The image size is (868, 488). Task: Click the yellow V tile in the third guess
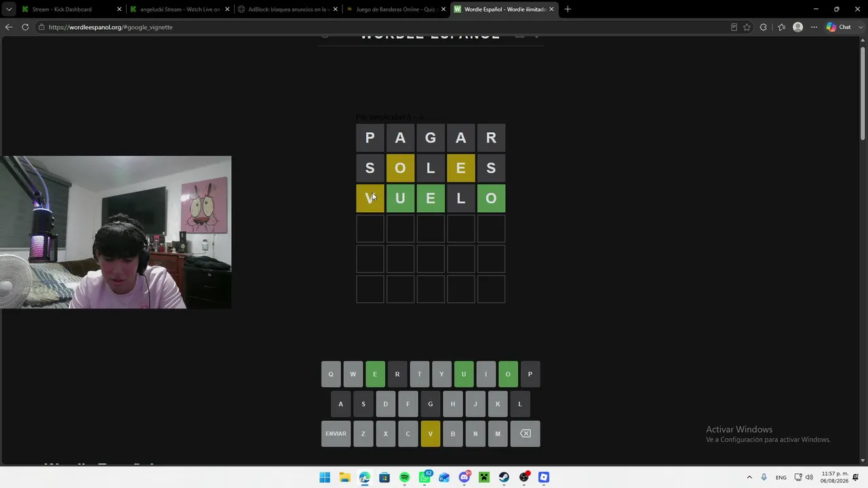click(x=370, y=199)
